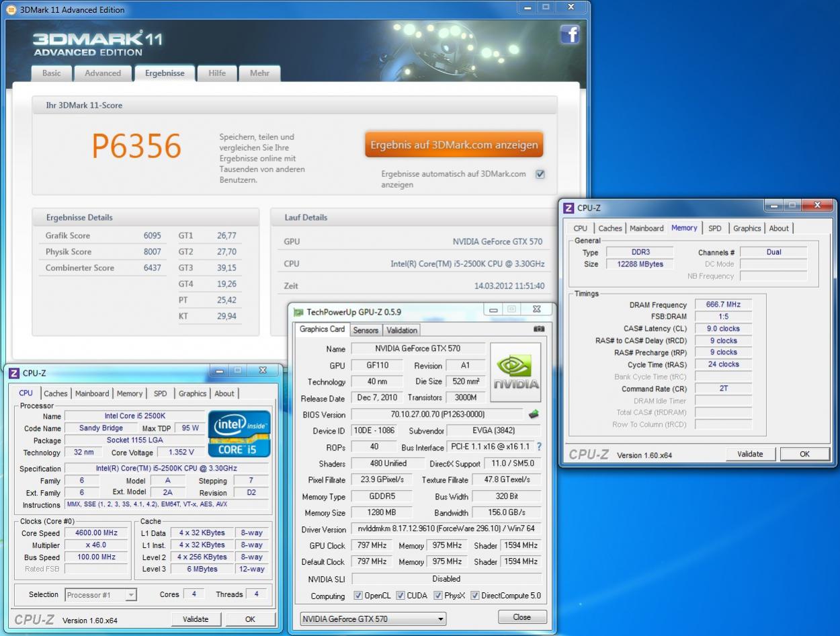Open Graphics tab in lower CPU-Z window
The image size is (840, 636).
(x=193, y=394)
